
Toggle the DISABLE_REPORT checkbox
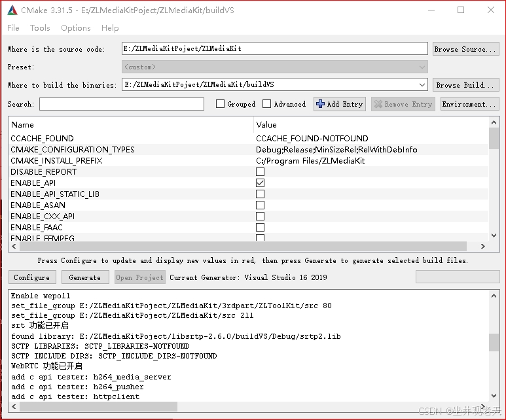(260, 171)
